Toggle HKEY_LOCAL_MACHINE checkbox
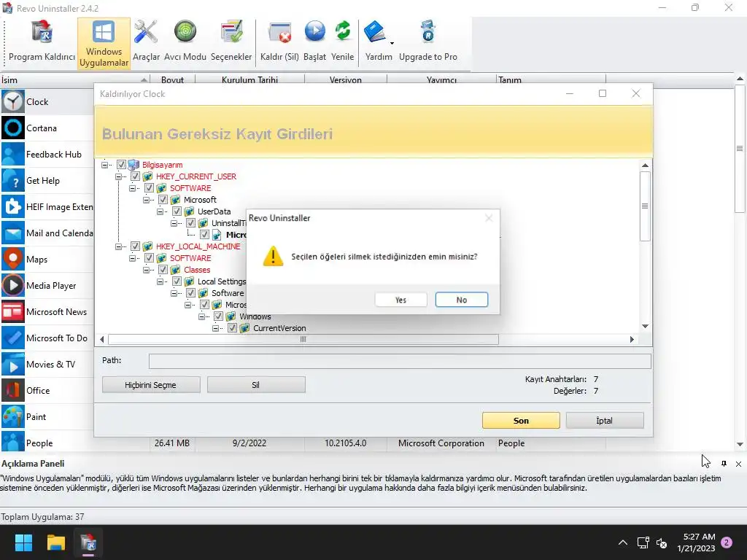747x560 pixels. [x=135, y=246]
